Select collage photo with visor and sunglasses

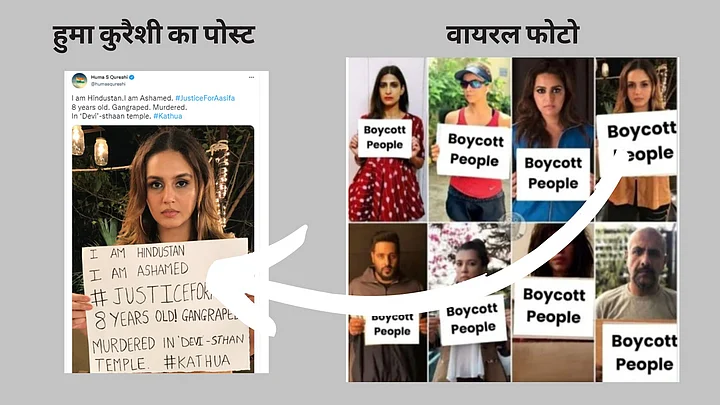[x=469, y=140]
